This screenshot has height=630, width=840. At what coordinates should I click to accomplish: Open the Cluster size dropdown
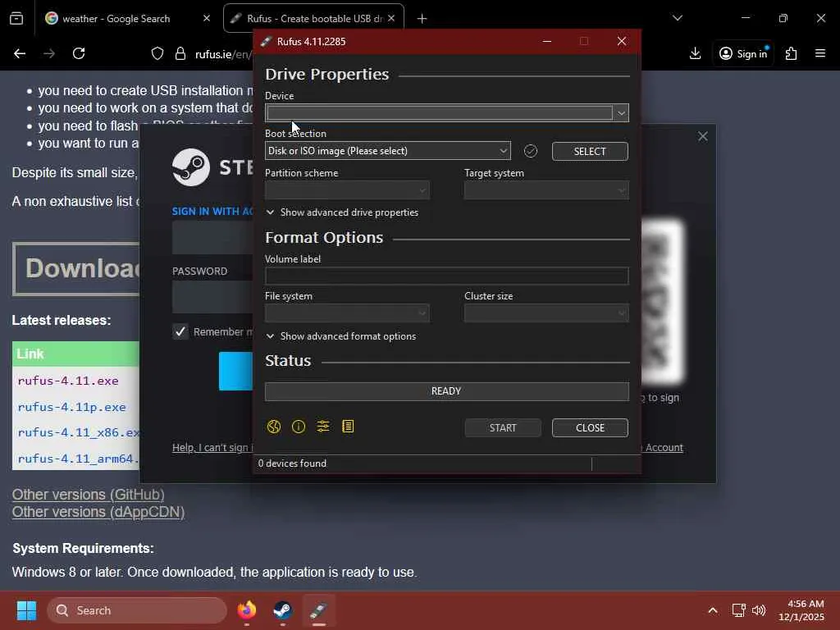546,313
